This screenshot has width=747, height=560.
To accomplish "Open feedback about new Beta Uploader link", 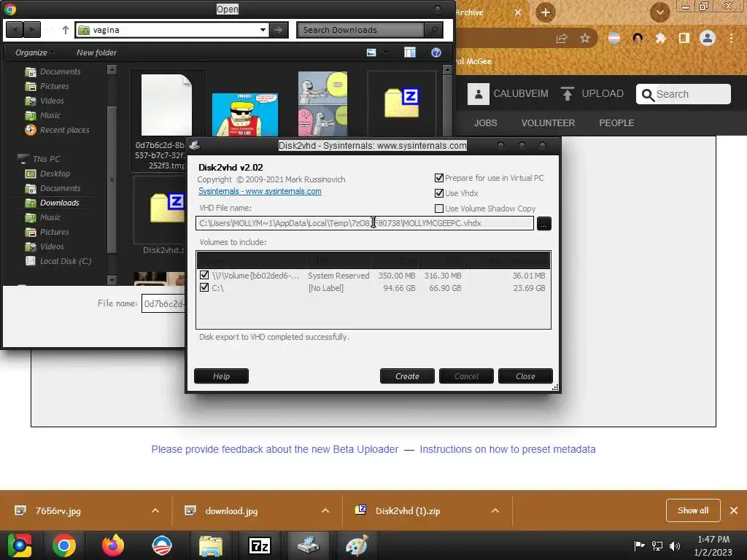I will click(x=275, y=449).
